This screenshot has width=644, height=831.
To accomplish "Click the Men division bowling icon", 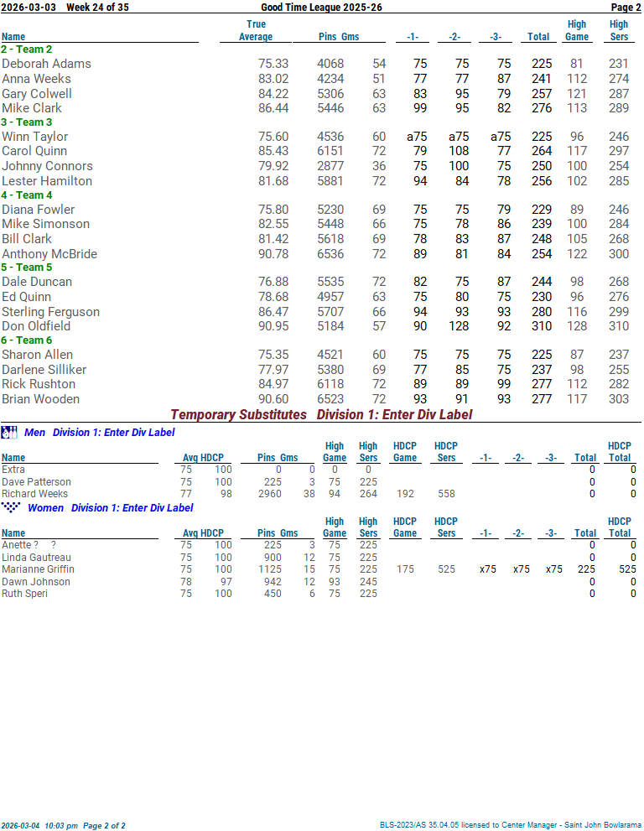I will 9,433.
